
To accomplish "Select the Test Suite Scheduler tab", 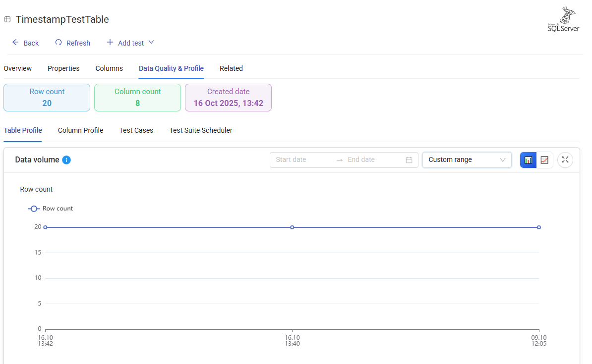I will coord(201,130).
